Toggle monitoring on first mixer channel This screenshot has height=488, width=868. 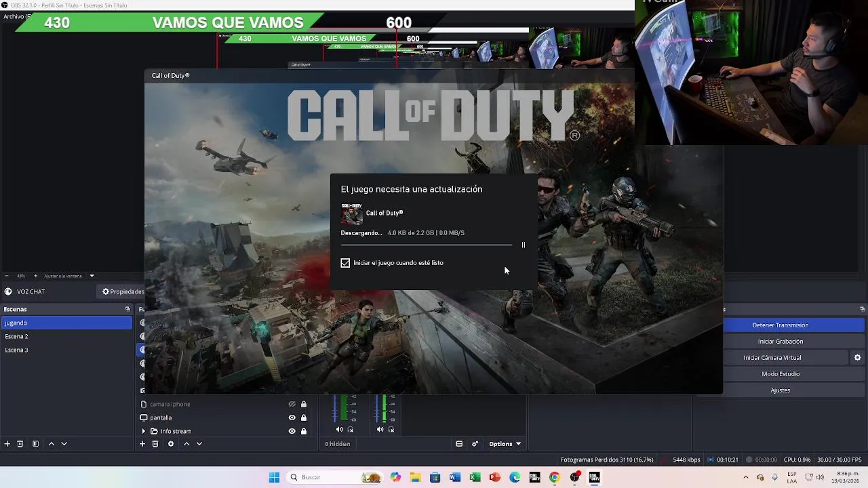(351, 429)
